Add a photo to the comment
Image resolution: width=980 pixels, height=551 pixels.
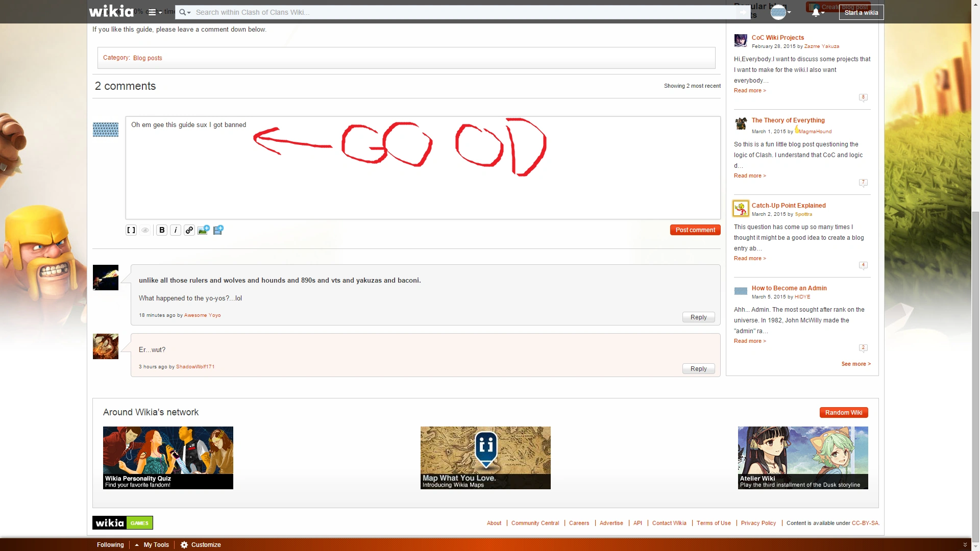[204, 230]
